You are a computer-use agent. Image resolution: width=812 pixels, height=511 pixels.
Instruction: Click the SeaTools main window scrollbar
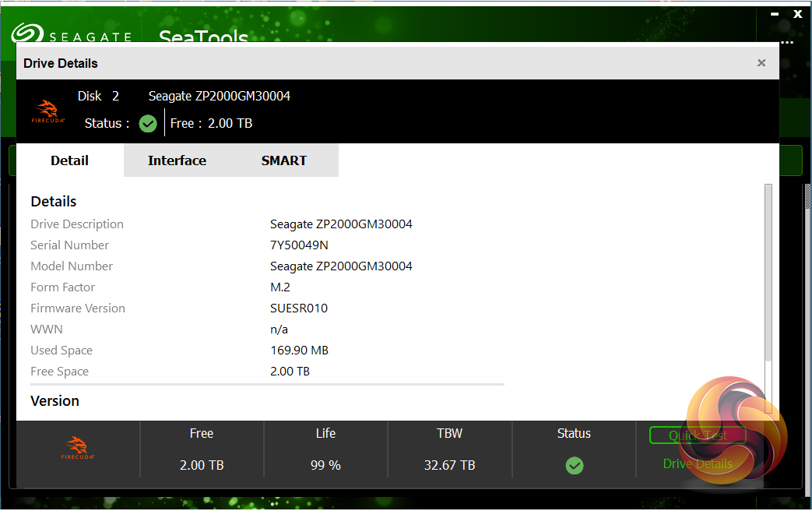(x=808, y=196)
